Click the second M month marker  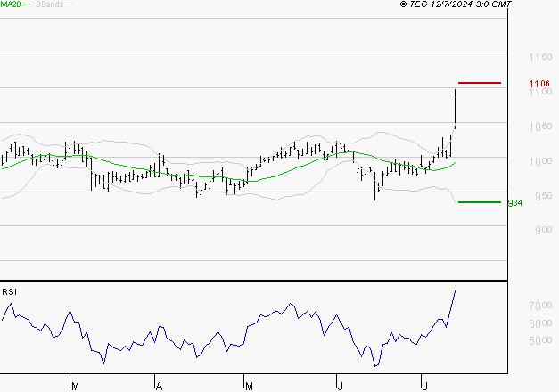(x=249, y=387)
